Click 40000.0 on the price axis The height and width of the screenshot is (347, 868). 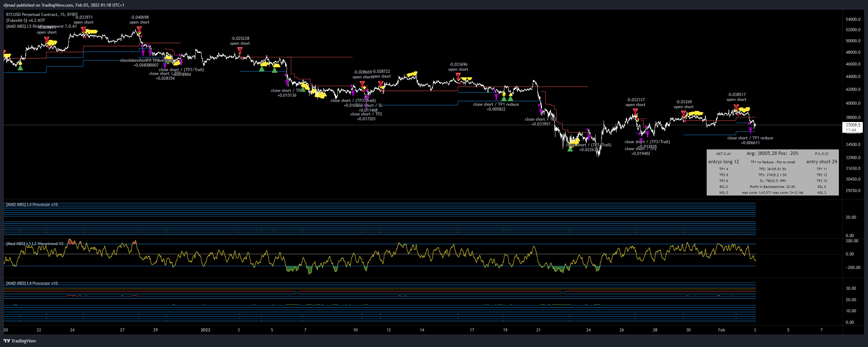(853, 103)
